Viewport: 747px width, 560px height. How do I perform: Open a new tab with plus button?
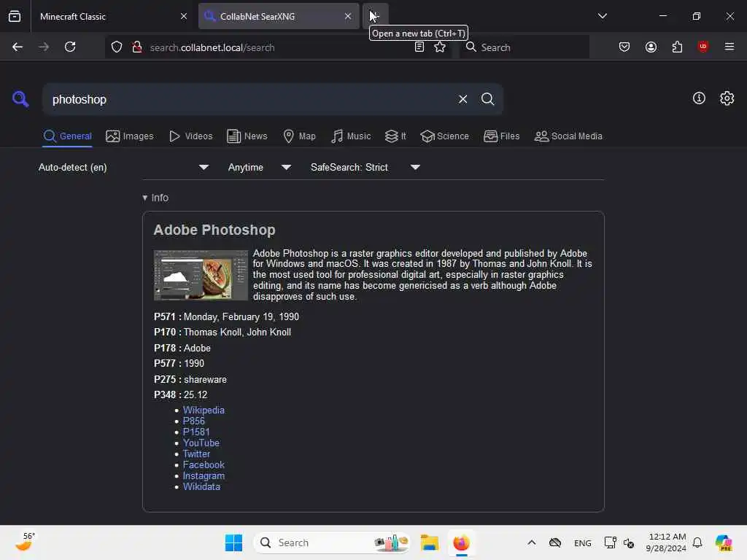376,16
